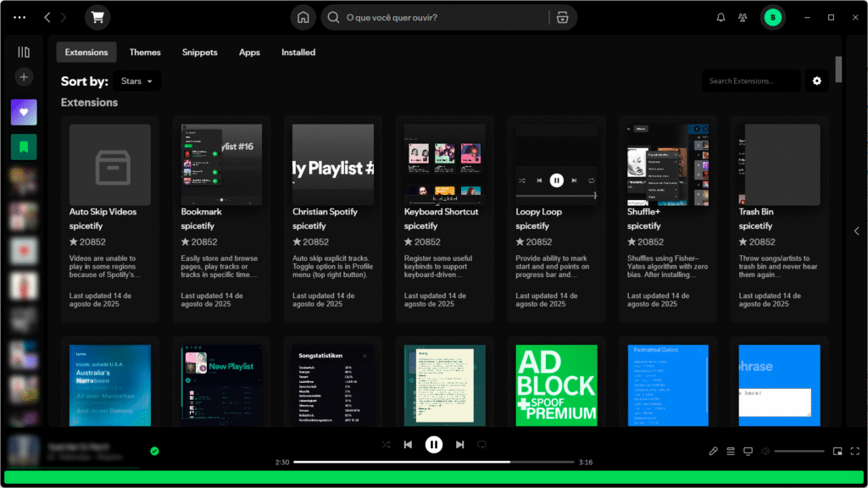The image size is (868, 488).
Task: Create a playlist with the plus icon
Action: (24, 77)
